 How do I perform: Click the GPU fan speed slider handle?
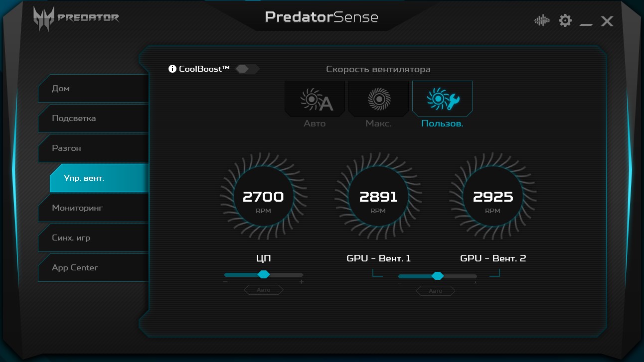(x=438, y=276)
